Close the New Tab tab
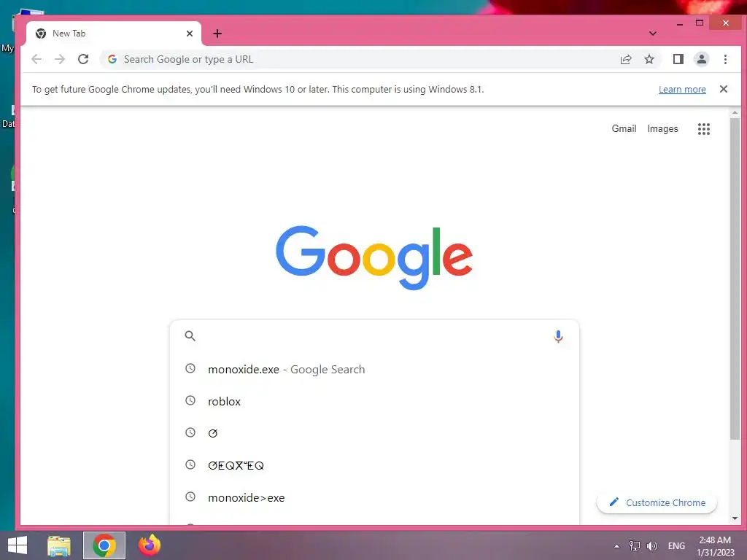This screenshot has width=747, height=560. (x=190, y=34)
